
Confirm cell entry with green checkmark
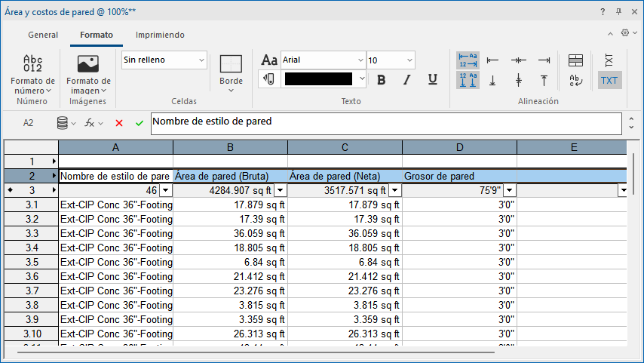[x=140, y=123]
